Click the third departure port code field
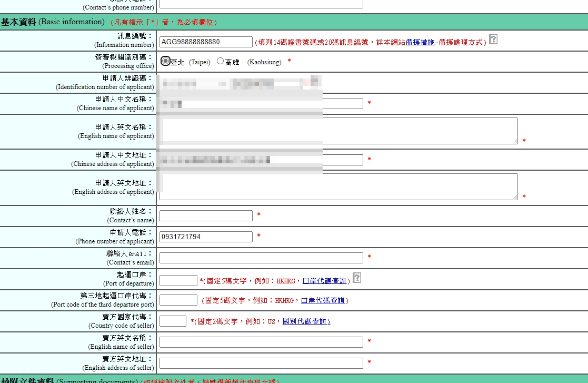The image size is (588, 383). coord(178,300)
